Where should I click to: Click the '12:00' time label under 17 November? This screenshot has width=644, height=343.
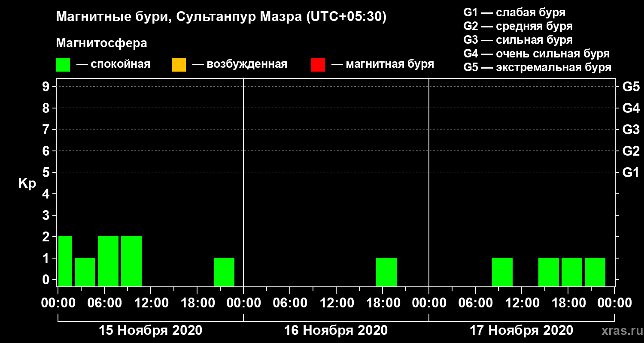(522, 303)
